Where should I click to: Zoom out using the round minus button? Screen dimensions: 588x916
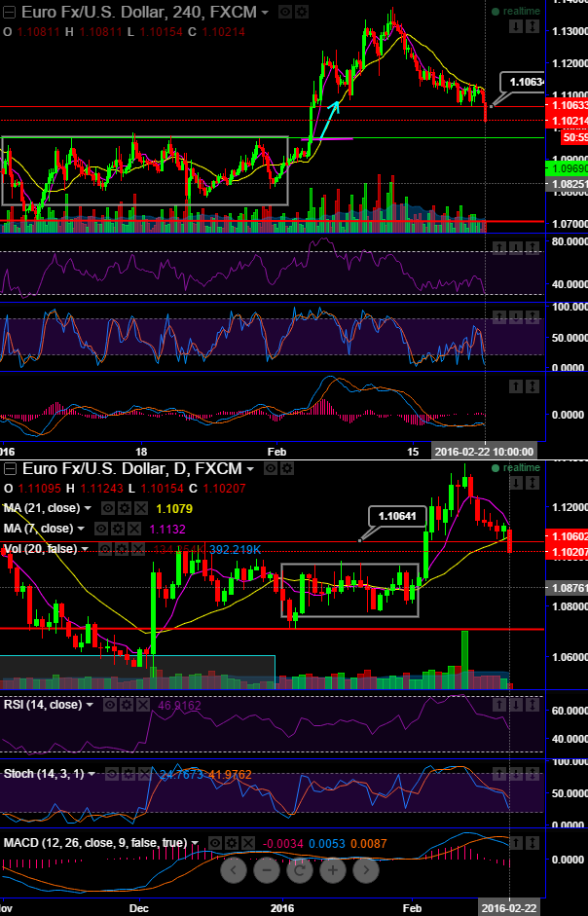pos(267,870)
